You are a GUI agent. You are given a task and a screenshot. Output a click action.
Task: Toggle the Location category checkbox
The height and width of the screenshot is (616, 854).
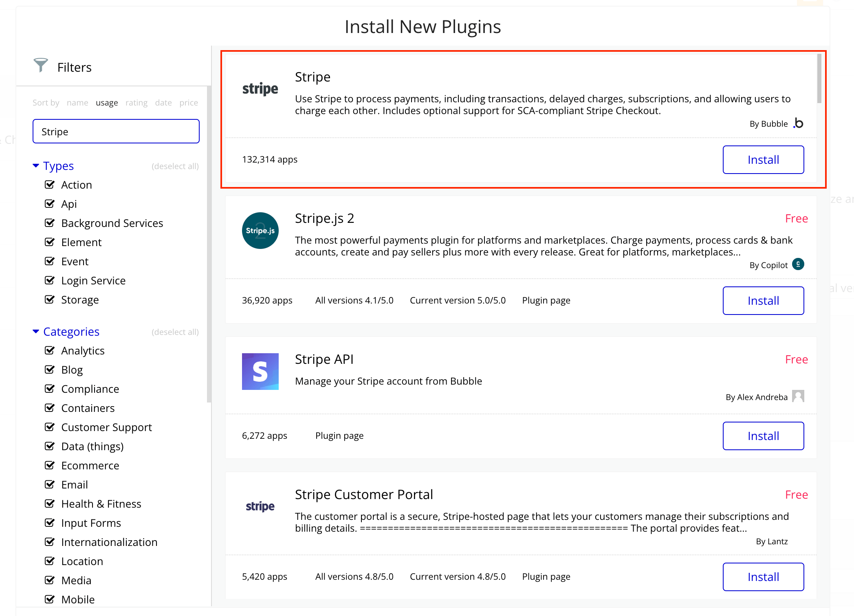pyautogui.click(x=50, y=561)
